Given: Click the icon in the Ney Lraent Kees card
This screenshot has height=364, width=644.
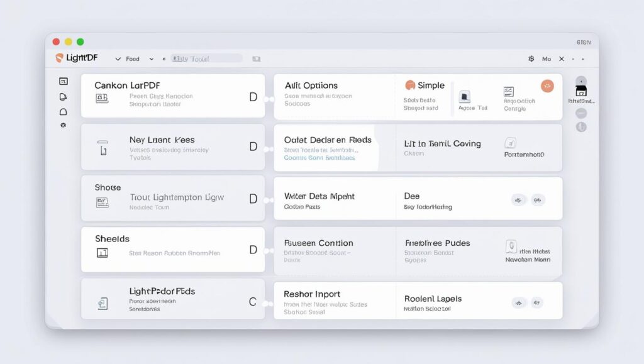Looking at the screenshot, I should tap(103, 148).
